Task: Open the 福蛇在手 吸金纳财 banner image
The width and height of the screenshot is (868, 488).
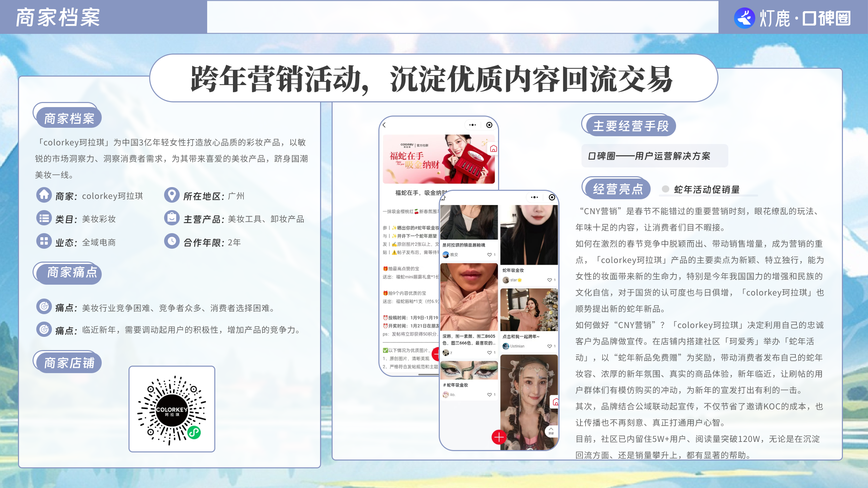Action: click(x=439, y=159)
